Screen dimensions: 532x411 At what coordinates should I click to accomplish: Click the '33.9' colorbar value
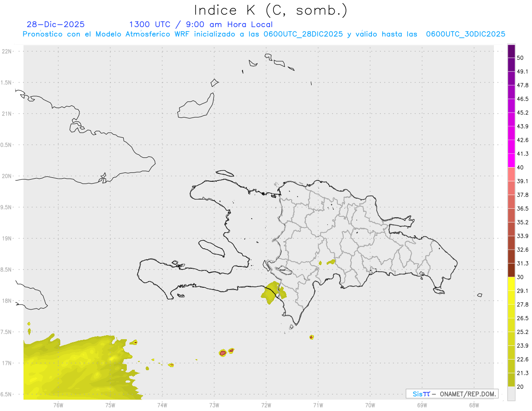(523, 236)
